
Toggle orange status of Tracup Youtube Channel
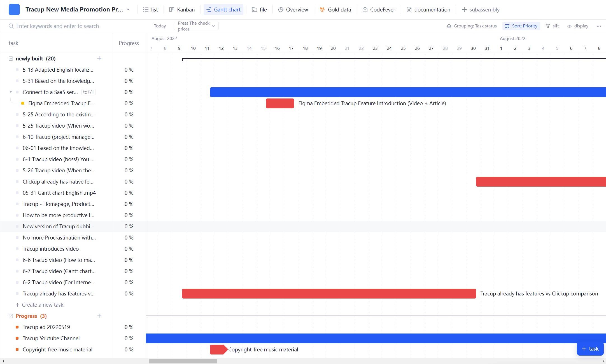17,338
